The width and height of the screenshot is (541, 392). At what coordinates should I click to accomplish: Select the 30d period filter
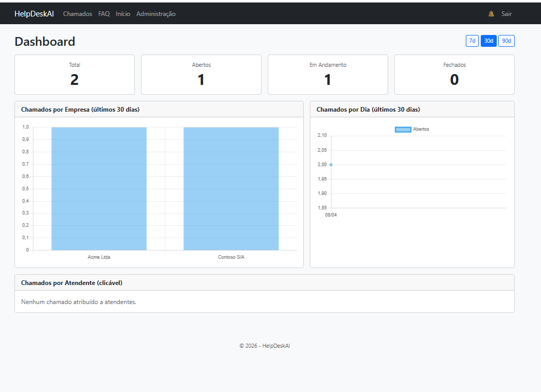point(488,41)
